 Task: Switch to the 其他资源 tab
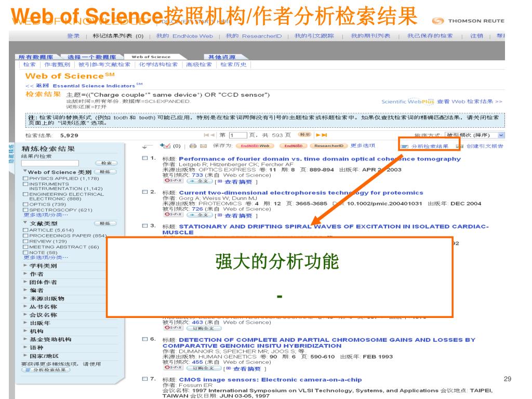click(x=222, y=57)
